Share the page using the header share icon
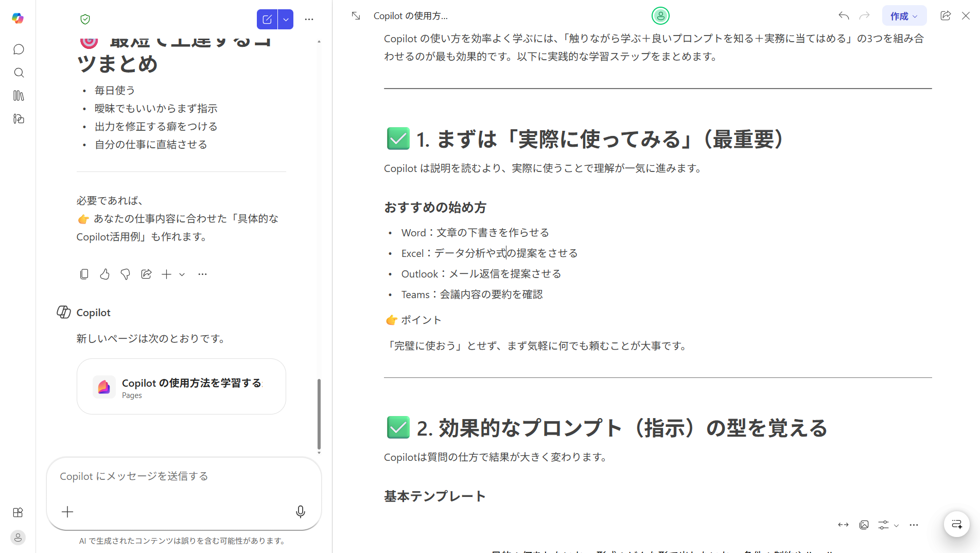Screen dimensions: 980x553 (x=946, y=16)
